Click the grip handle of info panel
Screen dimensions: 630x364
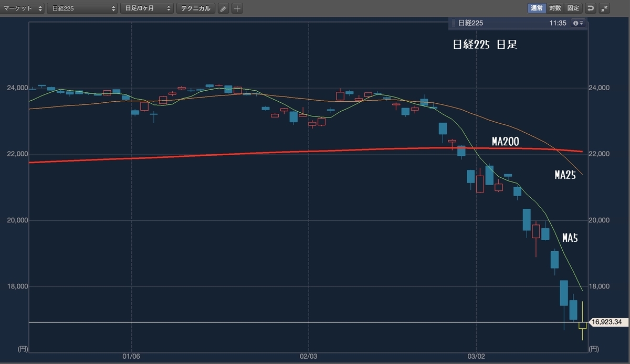[453, 23]
